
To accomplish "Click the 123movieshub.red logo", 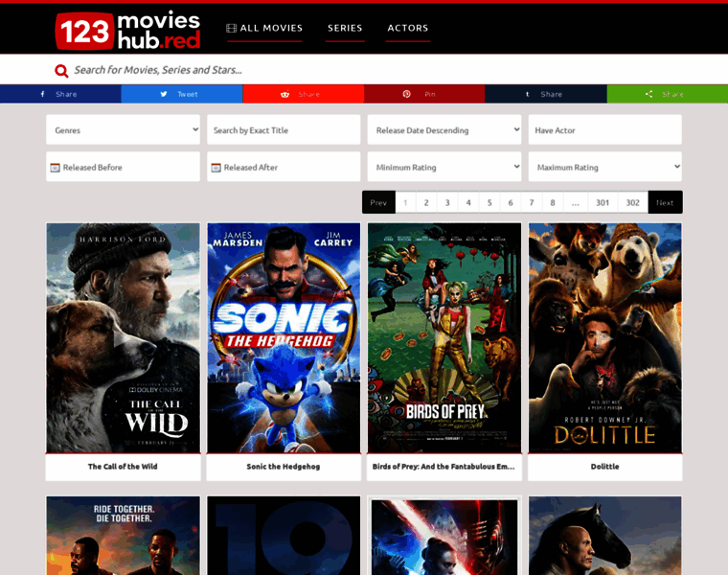I will coord(127,30).
